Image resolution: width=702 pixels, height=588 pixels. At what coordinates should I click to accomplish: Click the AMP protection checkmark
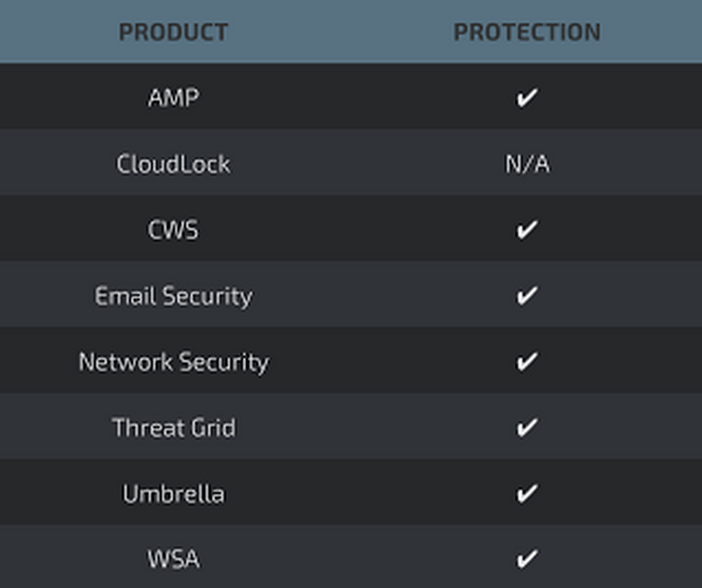[x=526, y=98]
